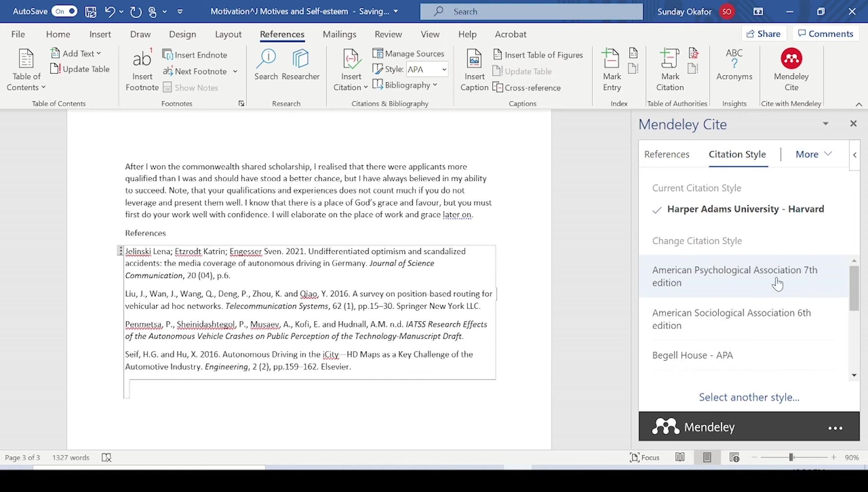Open the Mendeley footer three-dots menu
The height and width of the screenshot is (492, 868).
[x=835, y=428]
